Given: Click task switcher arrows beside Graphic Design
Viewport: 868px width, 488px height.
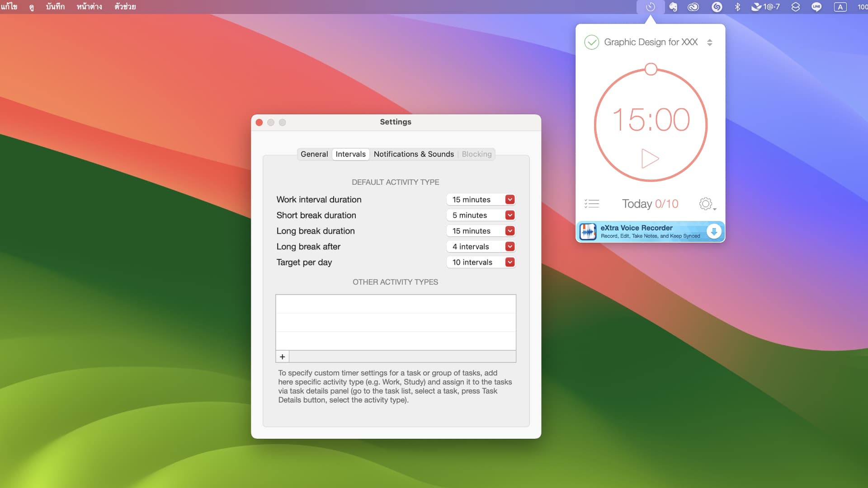Looking at the screenshot, I should tap(710, 42).
